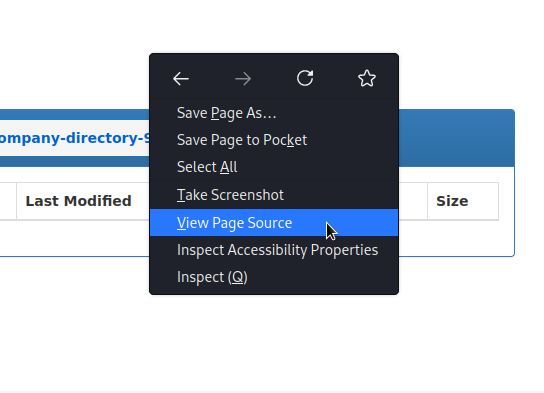
Task: Reload the page via context menu icon
Action: [305, 78]
